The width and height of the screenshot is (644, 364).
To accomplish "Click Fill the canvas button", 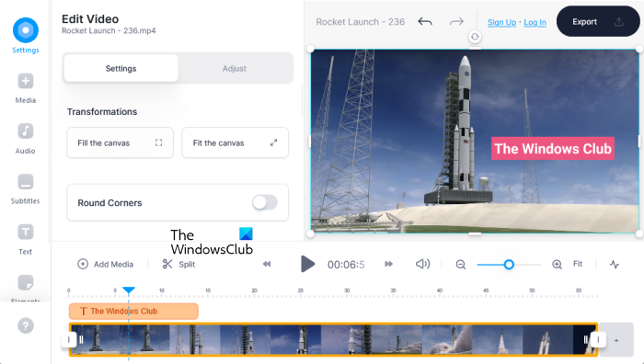I will tap(120, 142).
